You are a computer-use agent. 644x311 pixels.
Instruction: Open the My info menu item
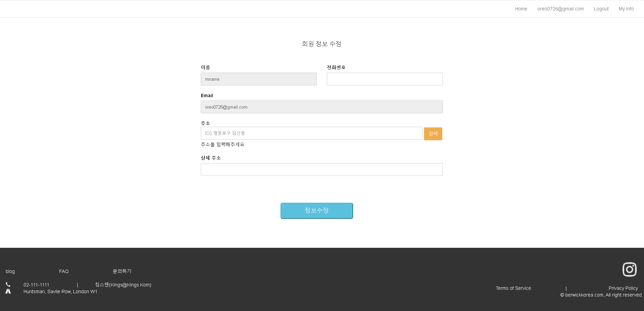point(626,8)
